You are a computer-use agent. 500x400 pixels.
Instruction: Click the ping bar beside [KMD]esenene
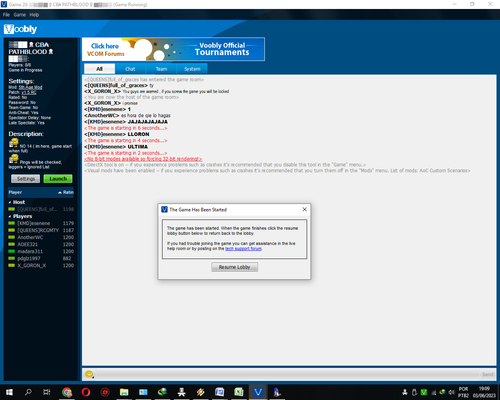[x=11, y=223]
